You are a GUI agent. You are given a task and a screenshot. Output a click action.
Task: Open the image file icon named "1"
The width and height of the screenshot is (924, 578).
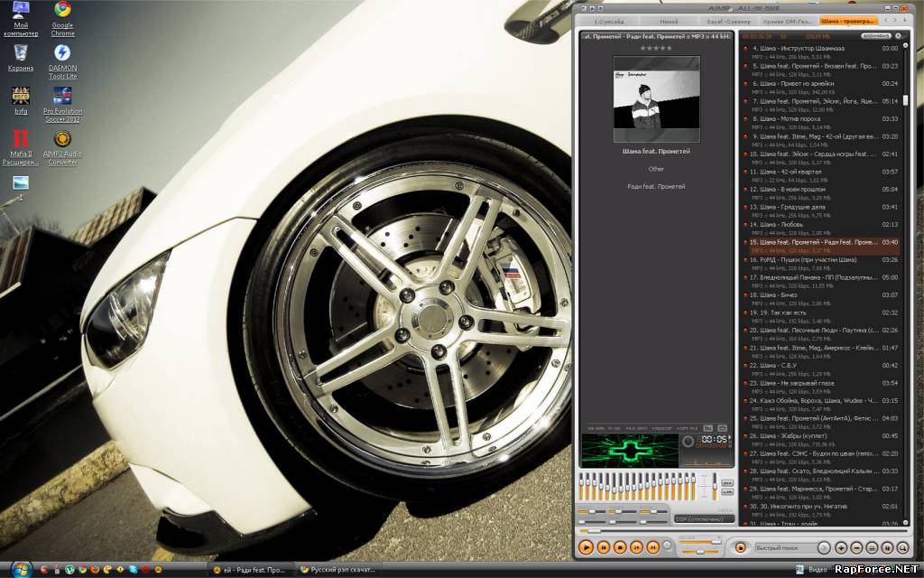[x=21, y=188]
